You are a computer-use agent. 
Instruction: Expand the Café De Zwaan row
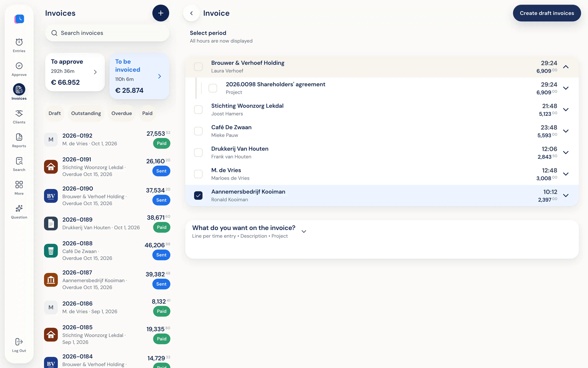coord(566,131)
